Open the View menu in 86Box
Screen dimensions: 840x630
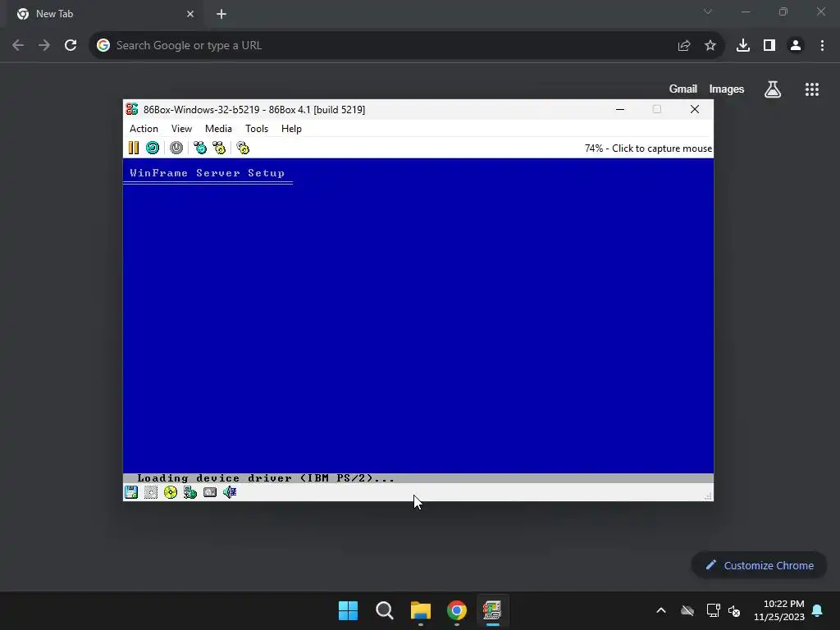(181, 129)
